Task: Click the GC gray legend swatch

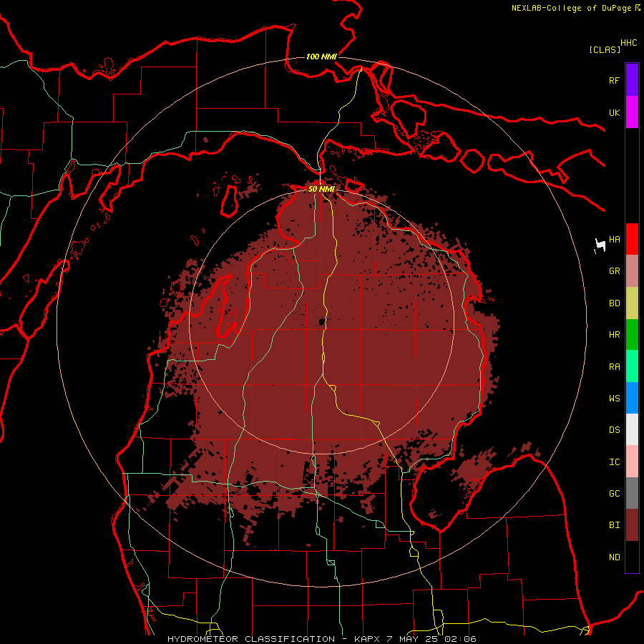Action: tap(632, 493)
